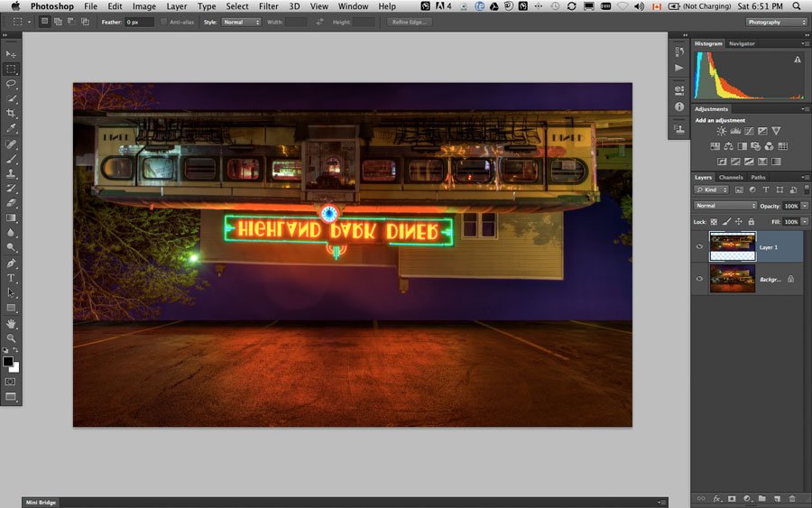Image resolution: width=812 pixels, height=508 pixels.
Task: Select the Hand tool
Action: (x=11, y=324)
